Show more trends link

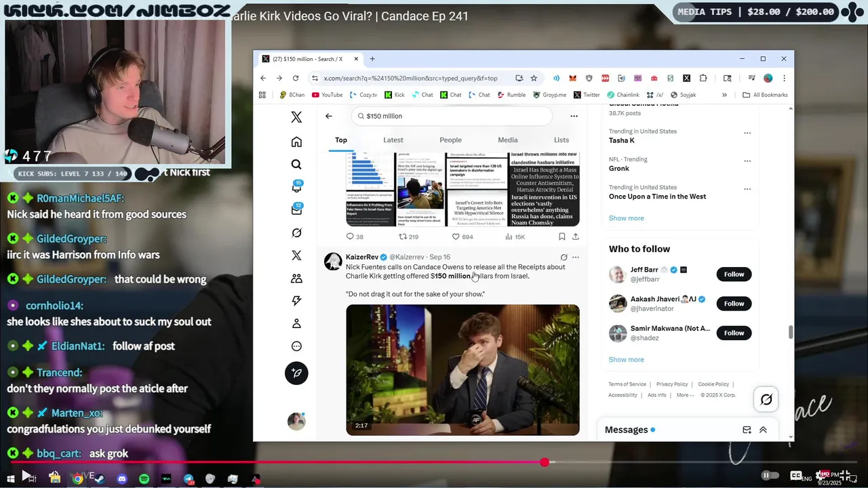pyautogui.click(x=627, y=218)
